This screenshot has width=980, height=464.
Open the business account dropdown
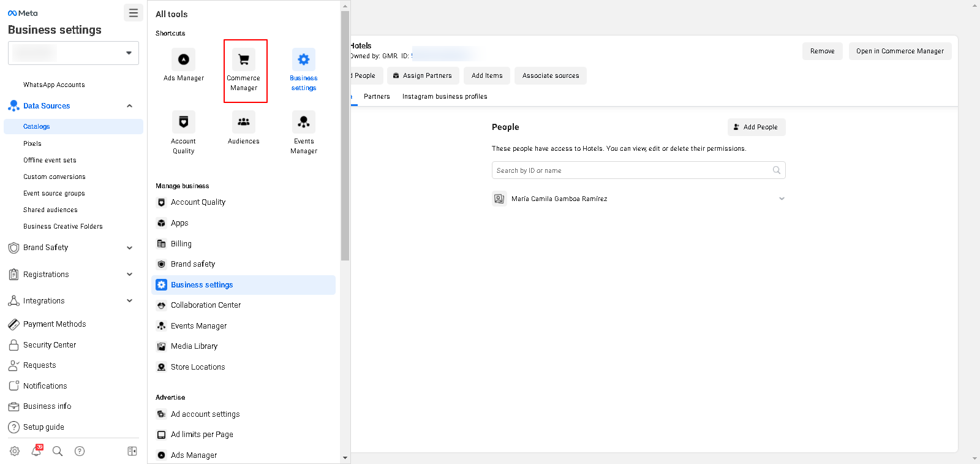pos(73,53)
